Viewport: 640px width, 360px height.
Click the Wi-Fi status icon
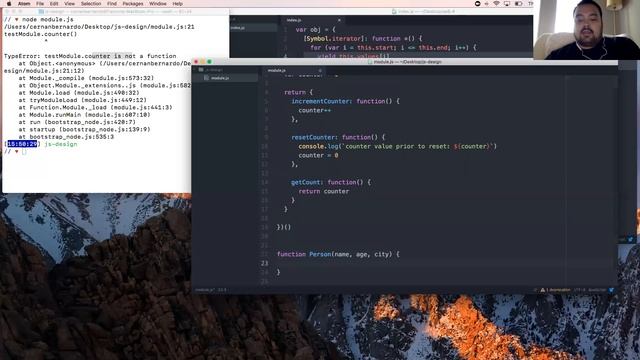[496, 3]
